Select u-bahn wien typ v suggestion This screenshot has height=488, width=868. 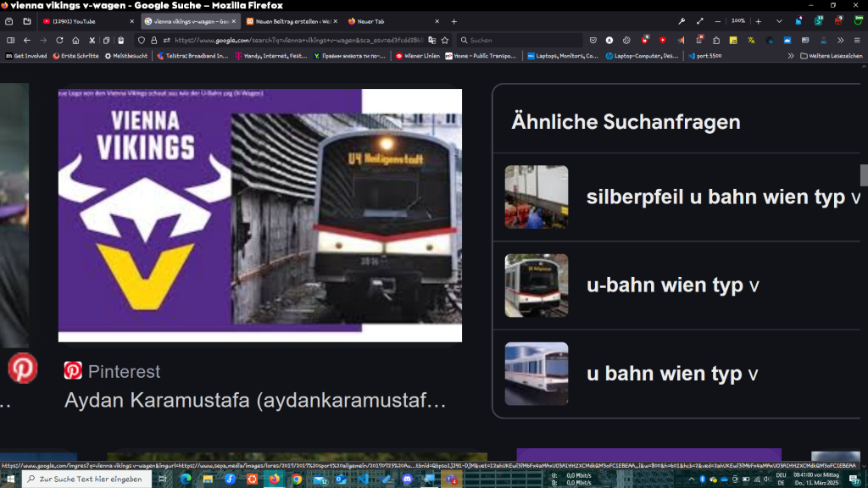pyautogui.click(x=672, y=285)
